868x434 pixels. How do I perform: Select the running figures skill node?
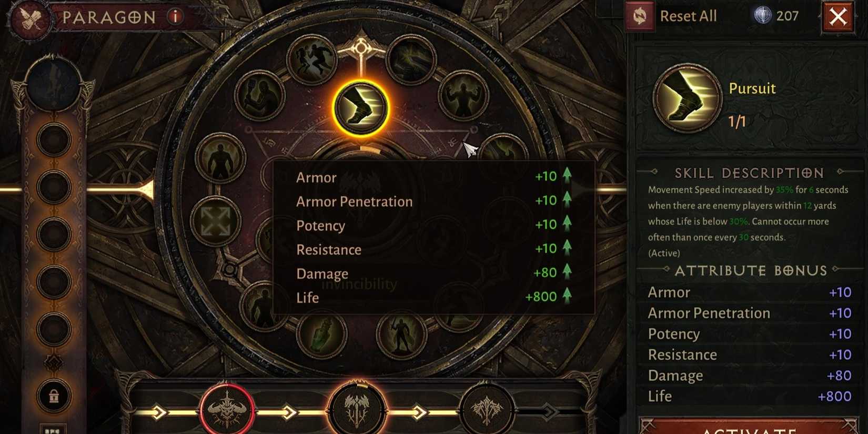(x=311, y=59)
